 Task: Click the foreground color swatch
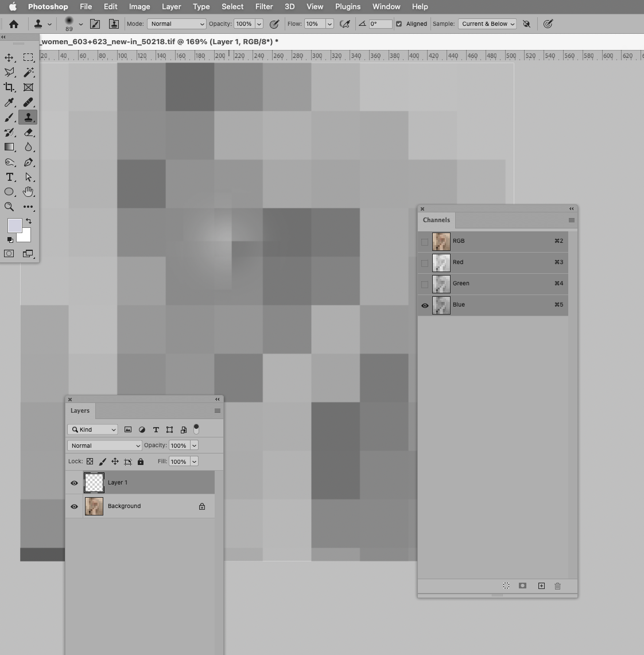(x=14, y=225)
